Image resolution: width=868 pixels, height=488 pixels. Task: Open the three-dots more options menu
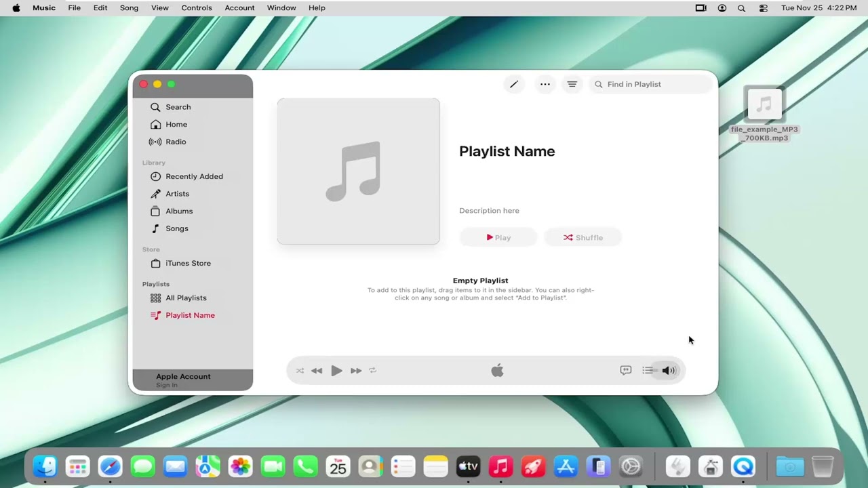[545, 84]
